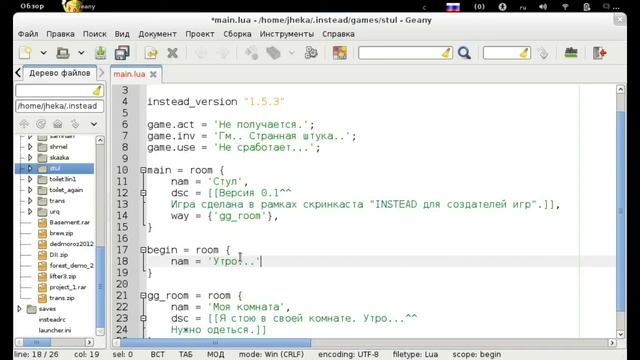
Task: Open the Справка menu
Action: tap(338, 34)
